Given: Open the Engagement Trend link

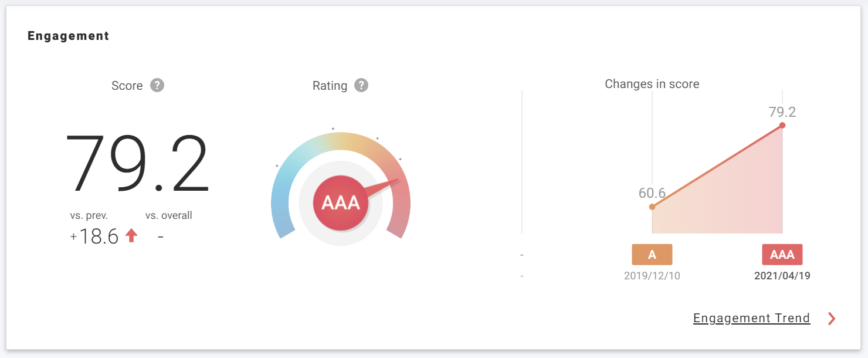Looking at the screenshot, I should [x=751, y=318].
